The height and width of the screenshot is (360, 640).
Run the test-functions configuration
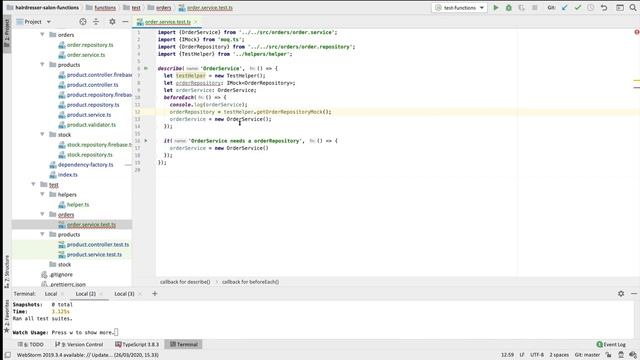496,8
